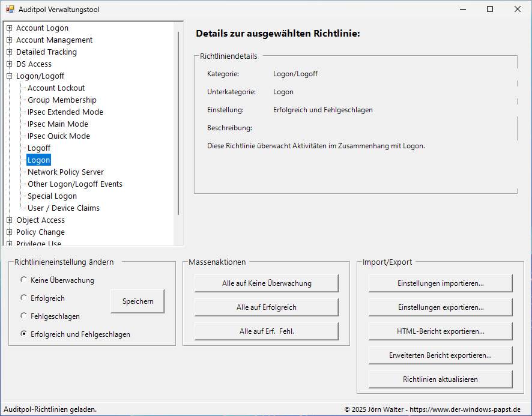532x416 pixels.
Task: Maximize the Auditpol Verwaltungstool window
Action: coord(490,9)
